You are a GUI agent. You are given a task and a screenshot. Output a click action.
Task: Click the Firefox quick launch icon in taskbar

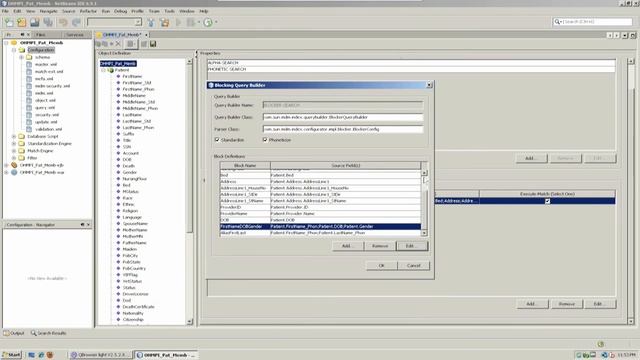point(50,355)
